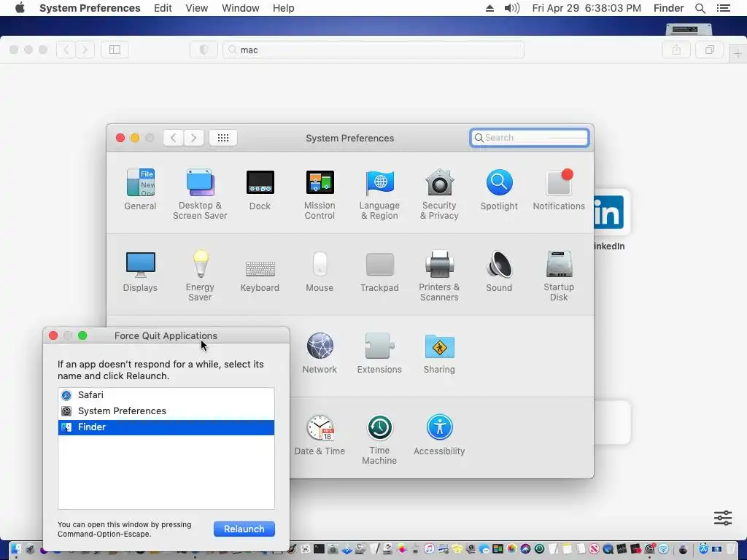Click the Safari address bar containing mac
The height and width of the screenshot is (560, 747).
click(x=373, y=50)
